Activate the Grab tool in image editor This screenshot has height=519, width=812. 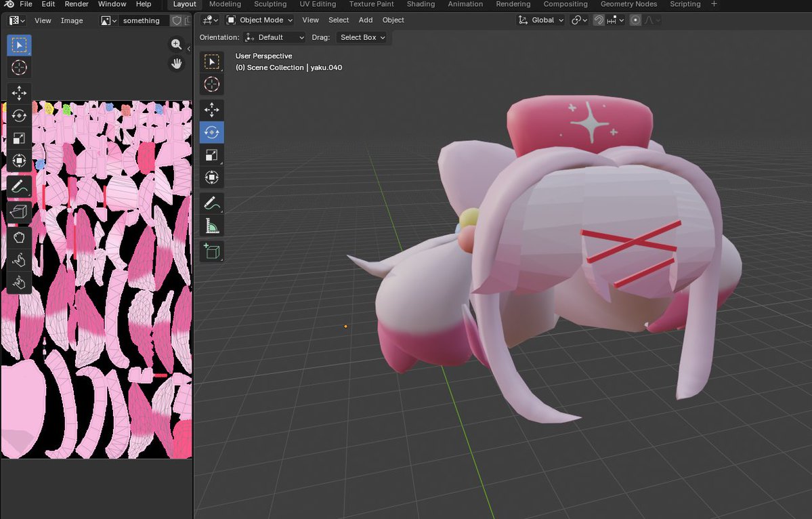click(19, 237)
